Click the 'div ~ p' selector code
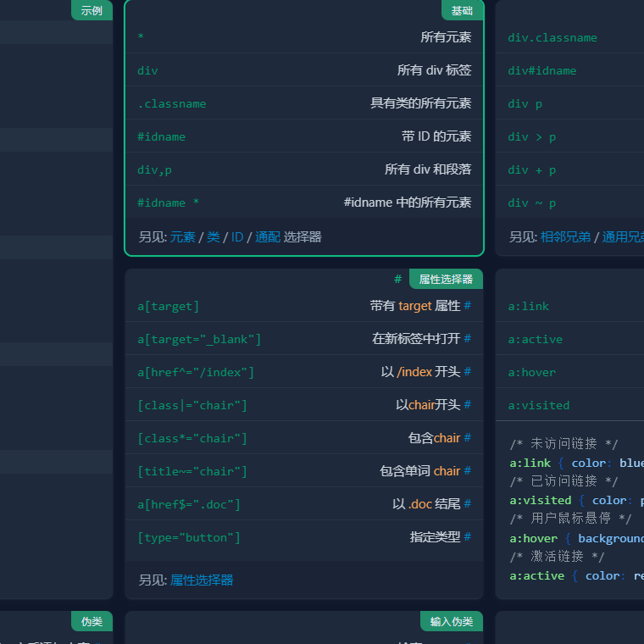Screen dimensions: 644x644 [x=532, y=203]
